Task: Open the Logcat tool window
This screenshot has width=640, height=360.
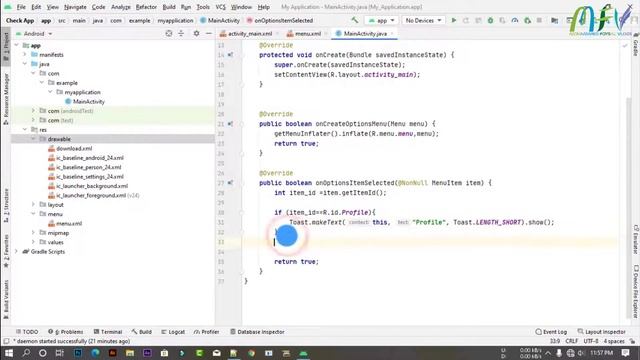Action: click(x=173, y=332)
